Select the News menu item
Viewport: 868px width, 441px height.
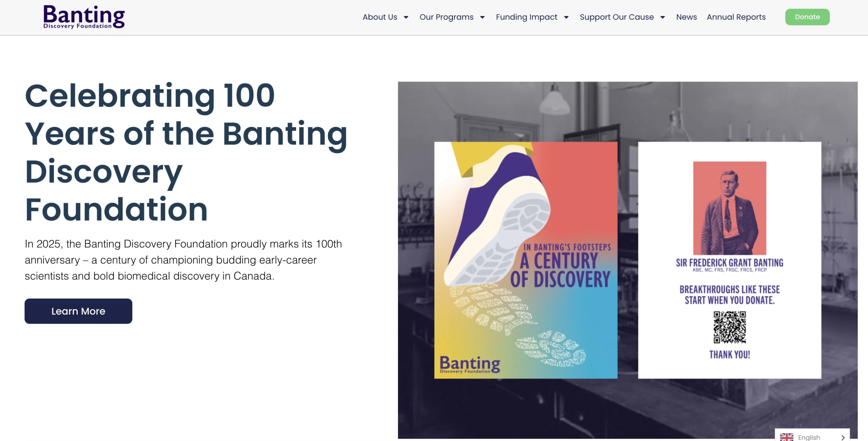click(686, 17)
